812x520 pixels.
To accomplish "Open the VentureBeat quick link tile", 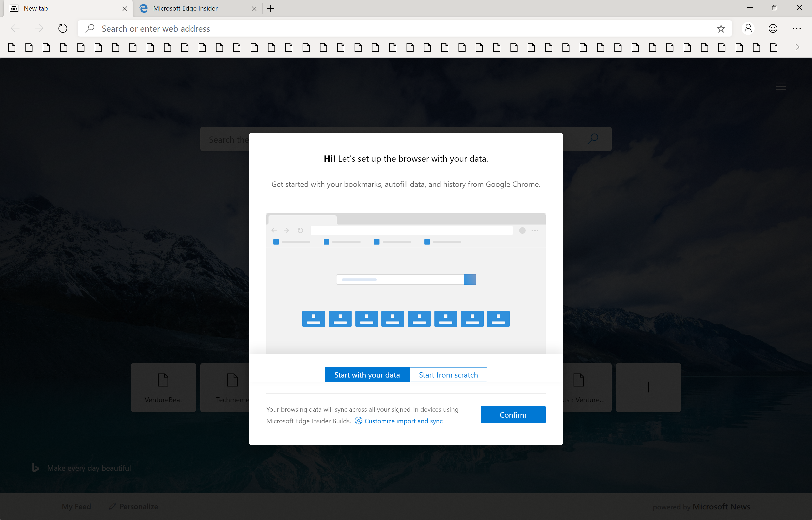I will click(163, 387).
